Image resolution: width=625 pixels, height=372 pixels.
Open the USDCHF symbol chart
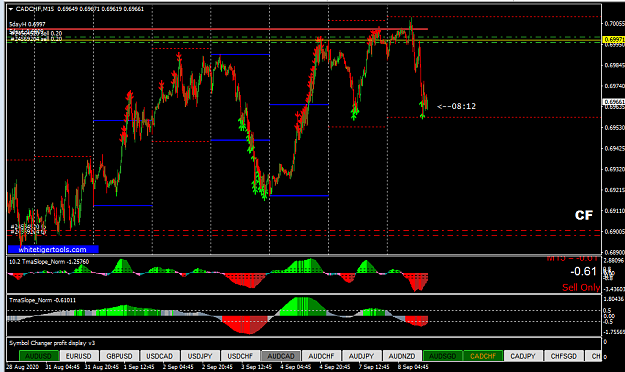[x=240, y=356]
